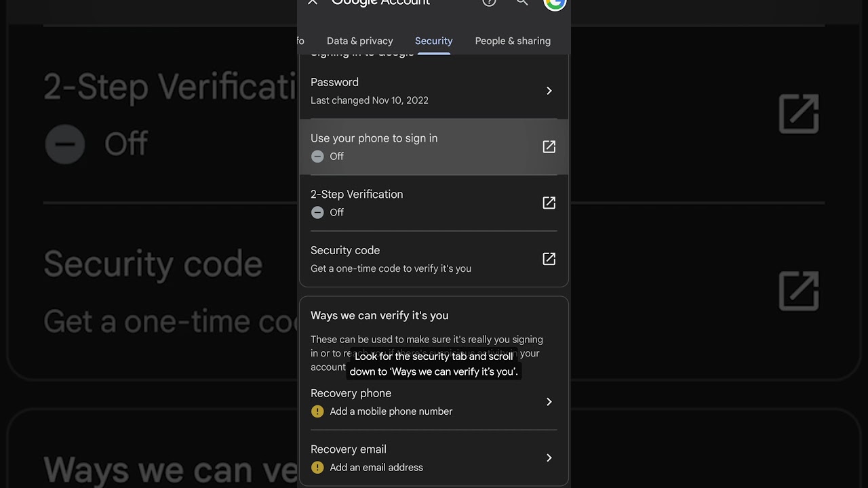Switch to the People & sharing tab
The image size is (868, 488).
pyautogui.click(x=513, y=41)
